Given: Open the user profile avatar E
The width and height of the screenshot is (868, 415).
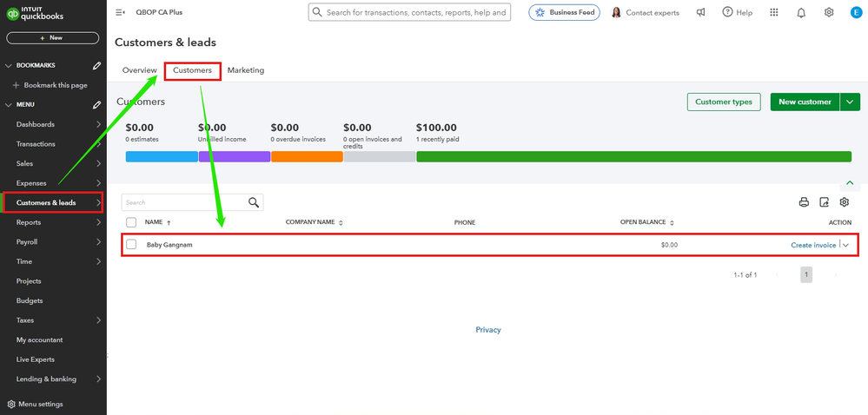Looking at the screenshot, I should pyautogui.click(x=856, y=12).
